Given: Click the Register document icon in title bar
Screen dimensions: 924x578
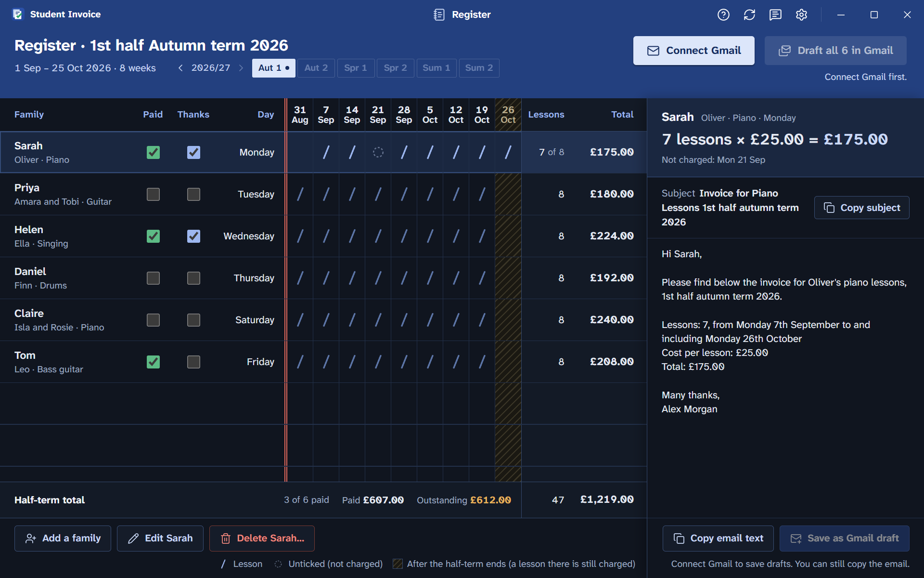Looking at the screenshot, I should point(439,14).
